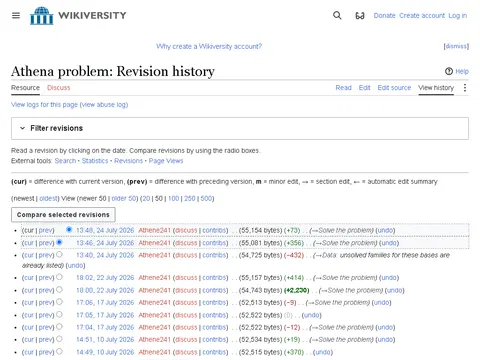Select radio for 13:40, 24 July 2026 revision
Screen dimensions: 480x360
pyautogui.click(x=59, y=254)
